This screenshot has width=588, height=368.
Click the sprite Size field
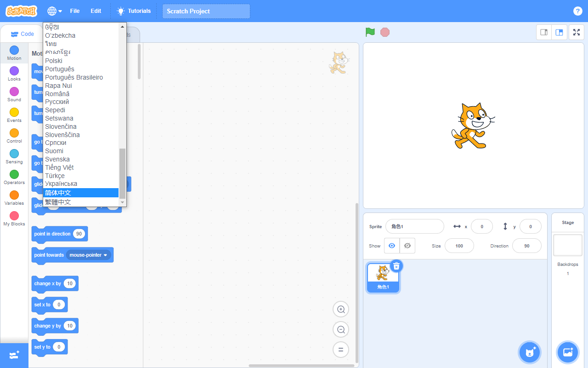pos(459,246)
